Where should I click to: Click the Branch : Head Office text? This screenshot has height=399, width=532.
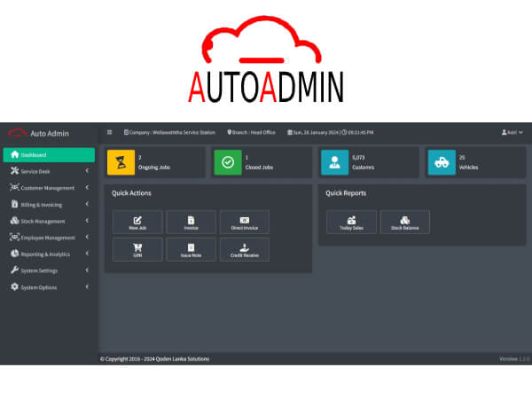[251, 132]
